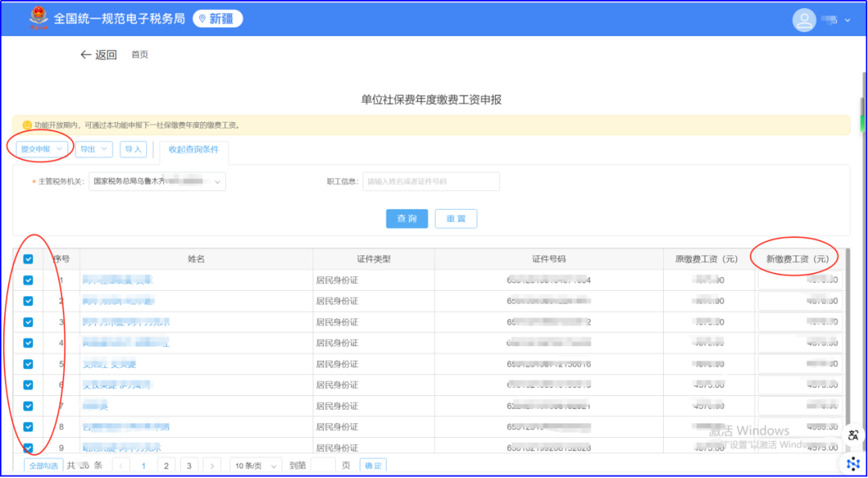Open the user avatar profile

click(805, 20)
